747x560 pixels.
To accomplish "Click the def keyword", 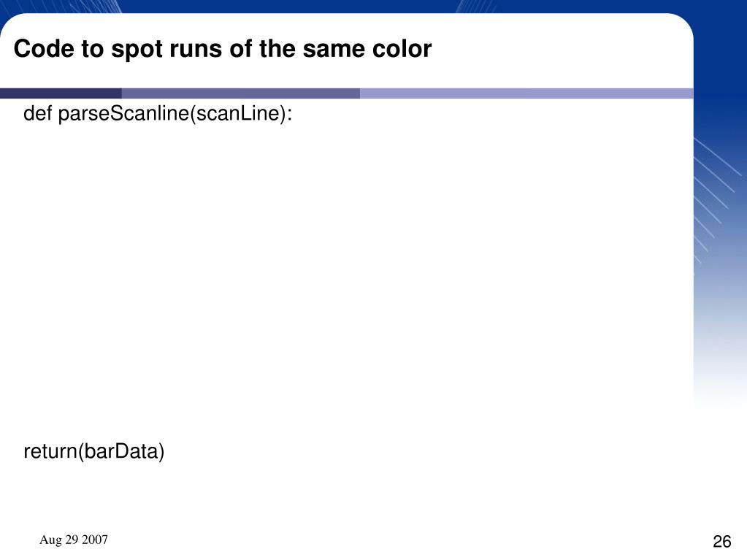I will click(37, 113).
